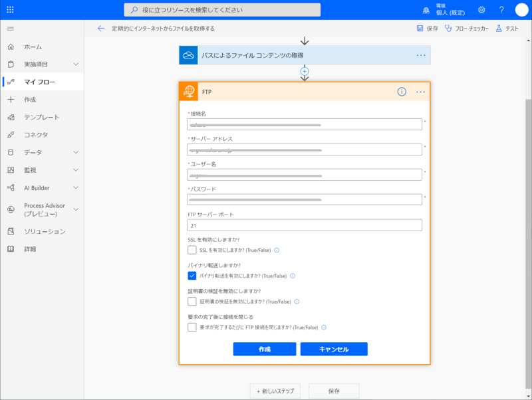This screenshot has width=532, height=400.
Task: Click the FTP connector globe icon
Action: point(189,92)
